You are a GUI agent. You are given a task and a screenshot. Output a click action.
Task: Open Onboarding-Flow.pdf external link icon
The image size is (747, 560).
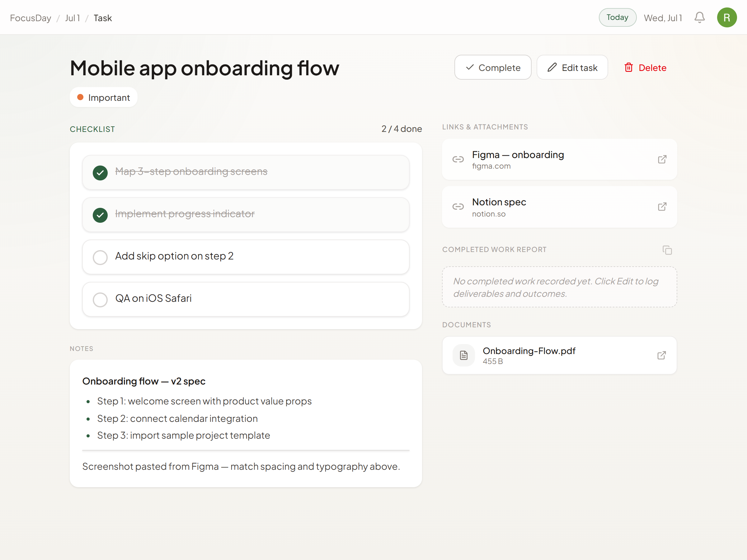click(x=661, y=355)
